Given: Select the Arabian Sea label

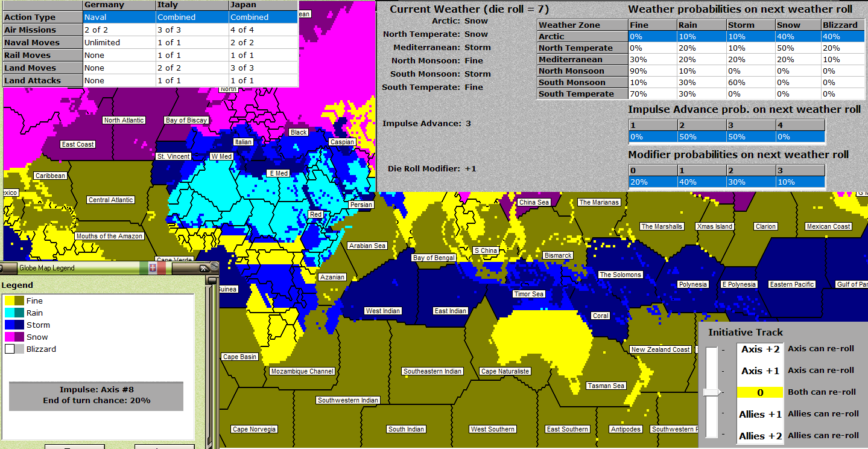Looking at the screenshot, I should 367,246.
